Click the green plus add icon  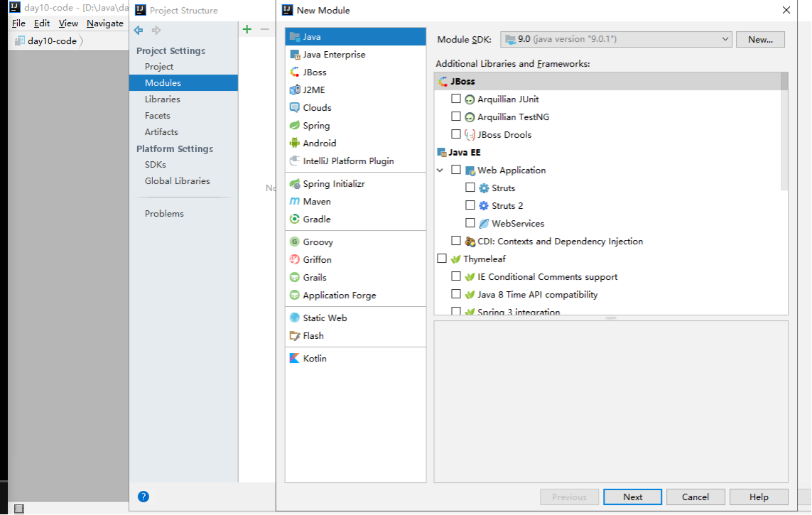coord(247,29)
